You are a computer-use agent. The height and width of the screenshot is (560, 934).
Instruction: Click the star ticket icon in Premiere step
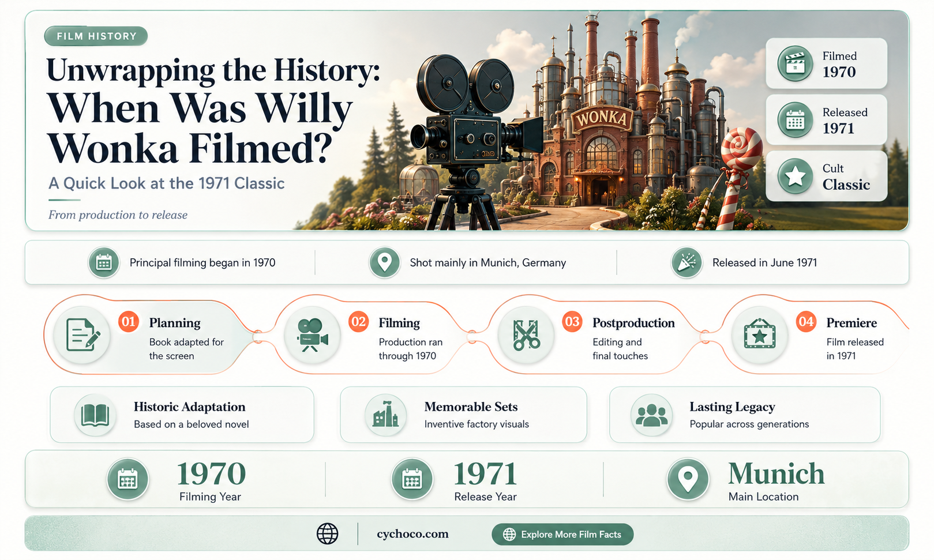[760, 335]
